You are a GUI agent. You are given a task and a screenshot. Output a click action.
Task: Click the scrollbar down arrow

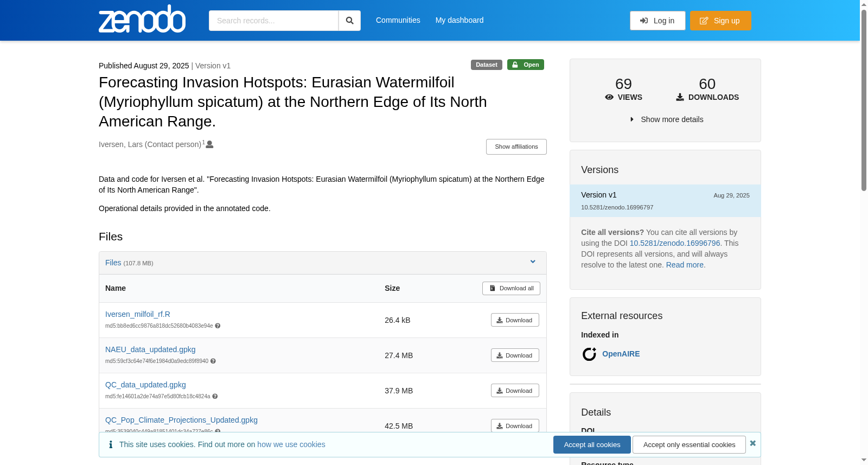pos(864,460)
